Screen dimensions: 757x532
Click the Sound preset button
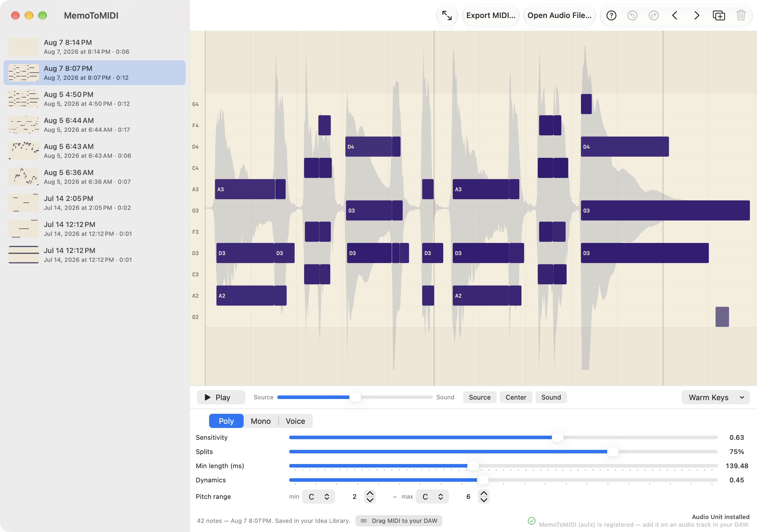pos(551,397)
